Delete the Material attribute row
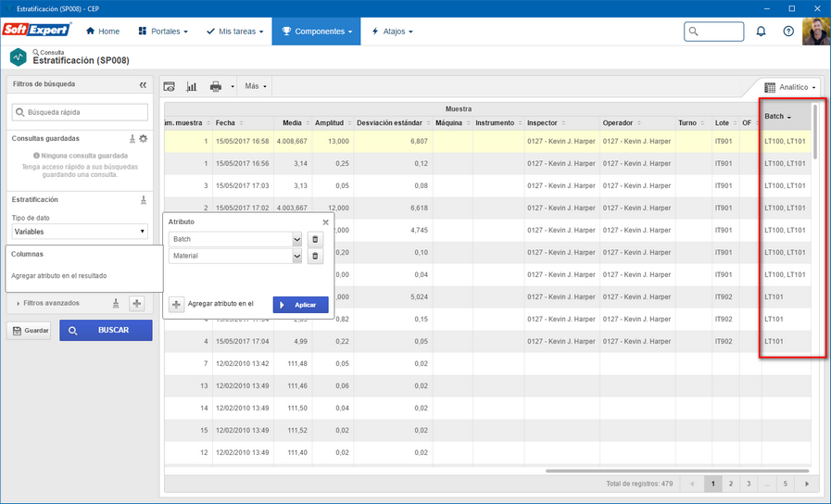This screenshot has height=504, width=831. pyautogui.click(x=315, y=256)
